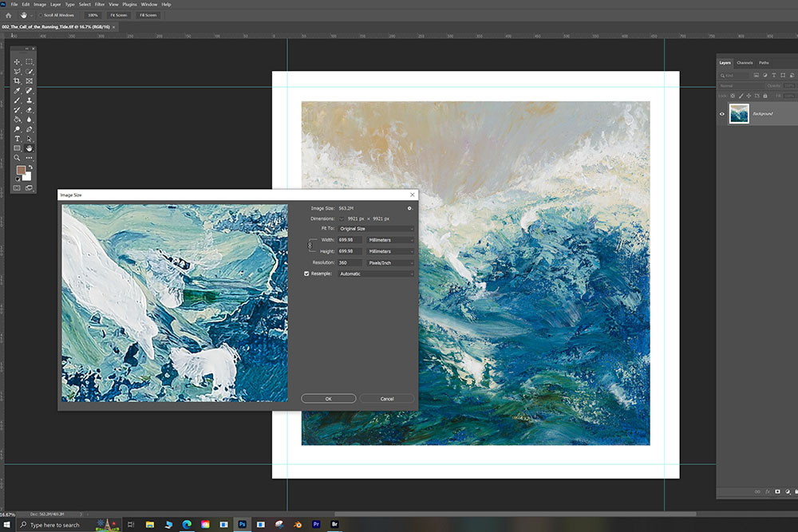Open the Filter menu
798x532 pixels.
click(100, 4)
